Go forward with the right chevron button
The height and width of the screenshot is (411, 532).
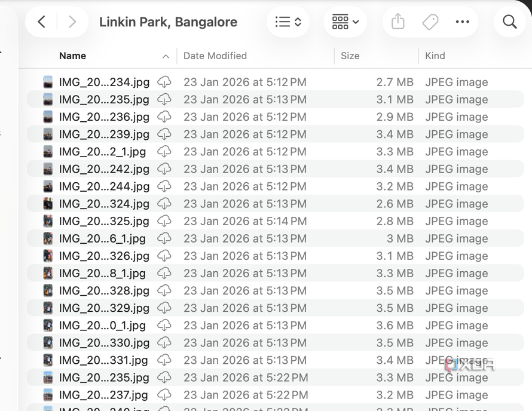click(x=72, y=22)
